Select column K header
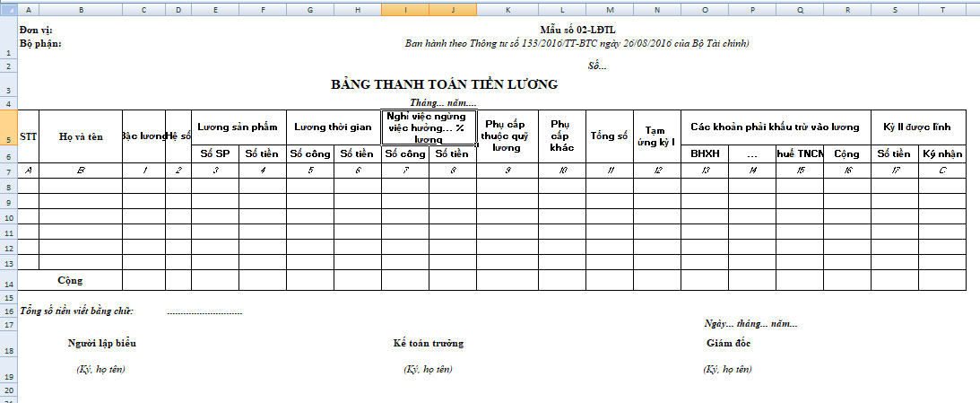 (507, 9)
